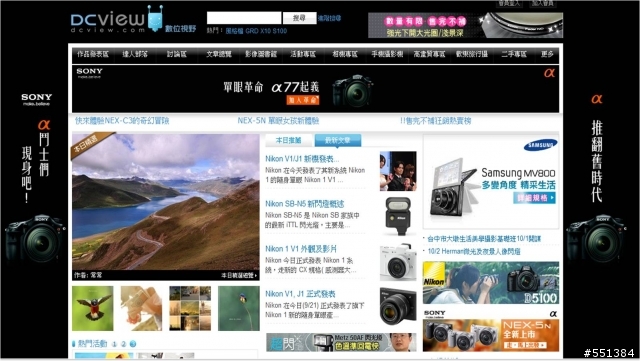The height and width of the screenshot is (361, 640).
Task: Open 二手專區 in the navigation bar
Action: tap(514, 54)
